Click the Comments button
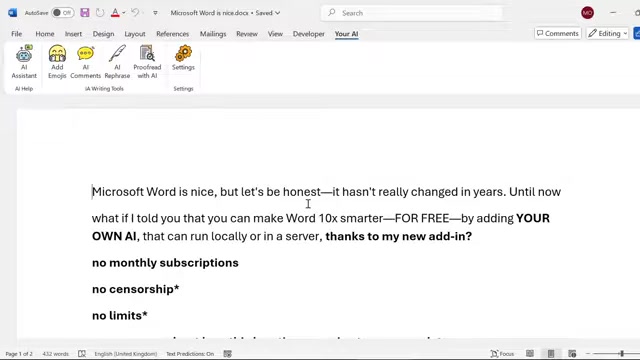The width and height of the screenshot is (640, 360). (x=558, y=33)
